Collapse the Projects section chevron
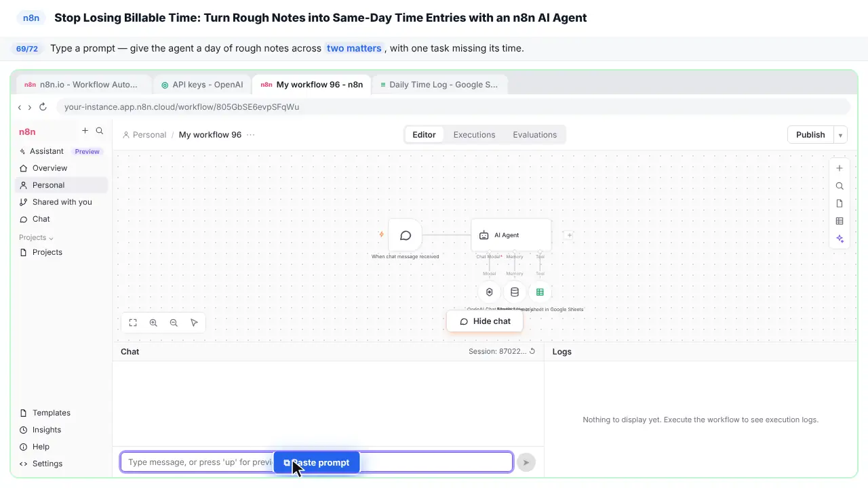 coord(51,238)
